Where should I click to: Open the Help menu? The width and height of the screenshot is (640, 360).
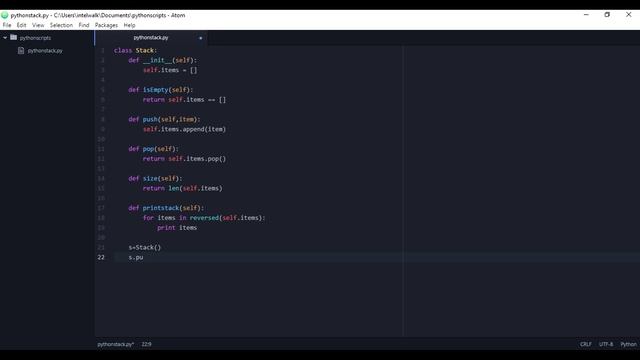pos(129,25)
